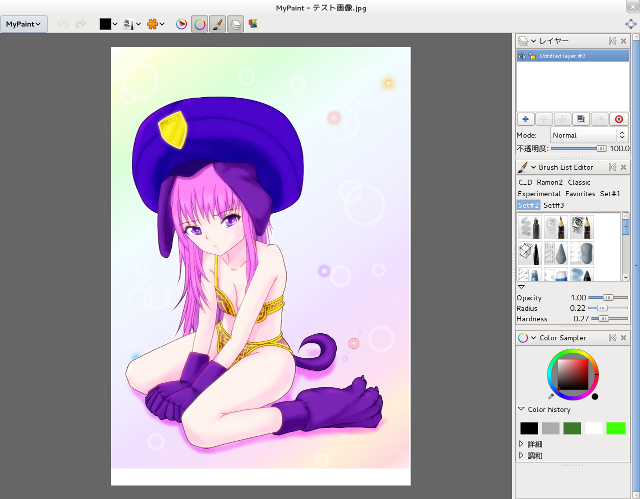This screenshot has height=499, width=640.
Task: Move layer up with the up arrow button
Action: pos(544,119)
